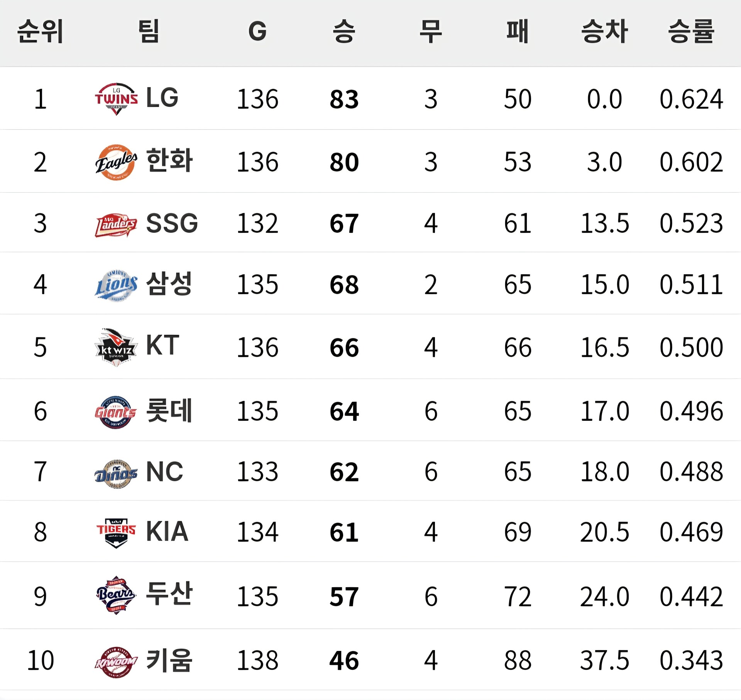Viewport: 741px width, 700px height.
Task: Click the KT Wiz team logo
Action: pyautogui.click(x=116, y=347)
